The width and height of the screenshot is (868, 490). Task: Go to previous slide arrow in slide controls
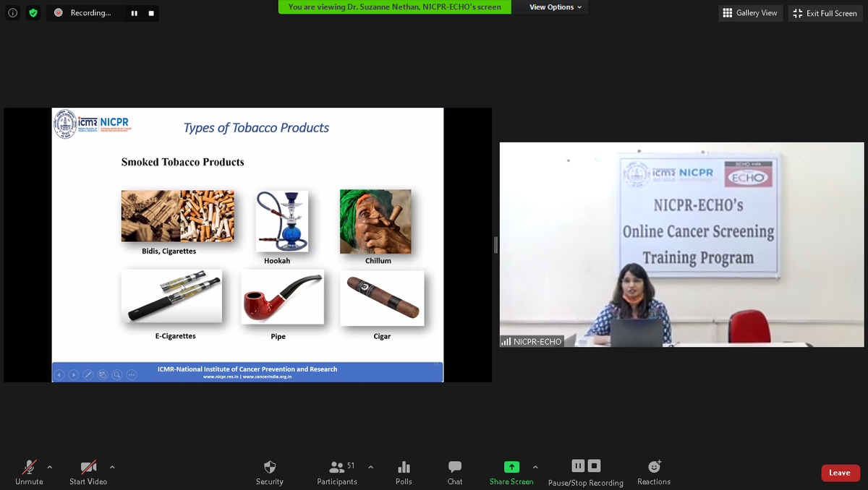[x=61, y=374]
